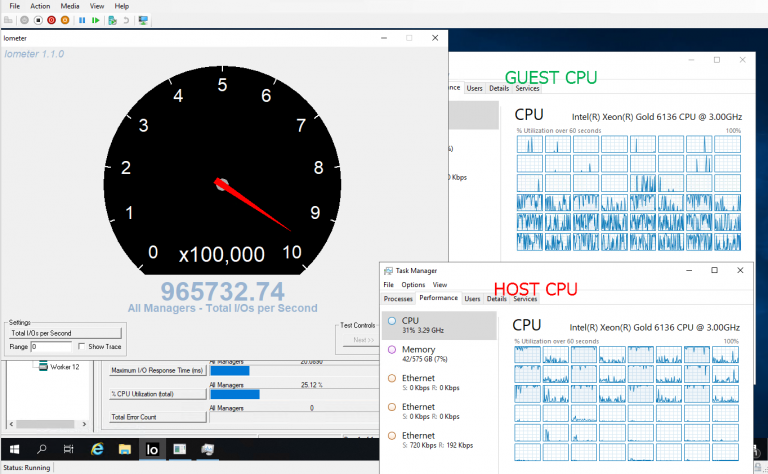This screenshot has width=768, height=474.
Task: Pause the virtual machine with blue pause icon
Action: tap(82, 20)
